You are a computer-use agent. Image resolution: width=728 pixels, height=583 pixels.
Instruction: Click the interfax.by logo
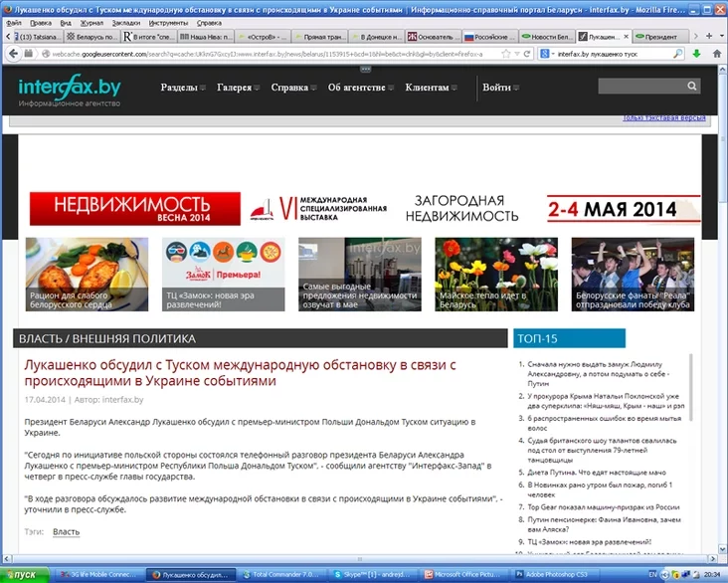[x=69, y=90]
